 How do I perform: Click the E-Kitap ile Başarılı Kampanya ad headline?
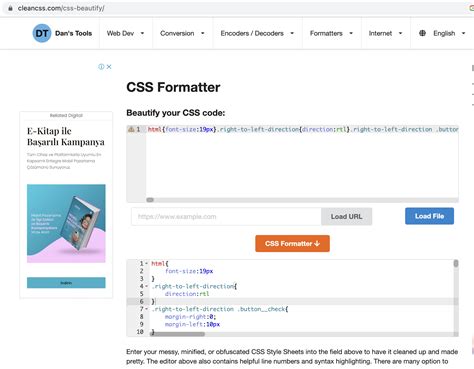pos(66,136)
